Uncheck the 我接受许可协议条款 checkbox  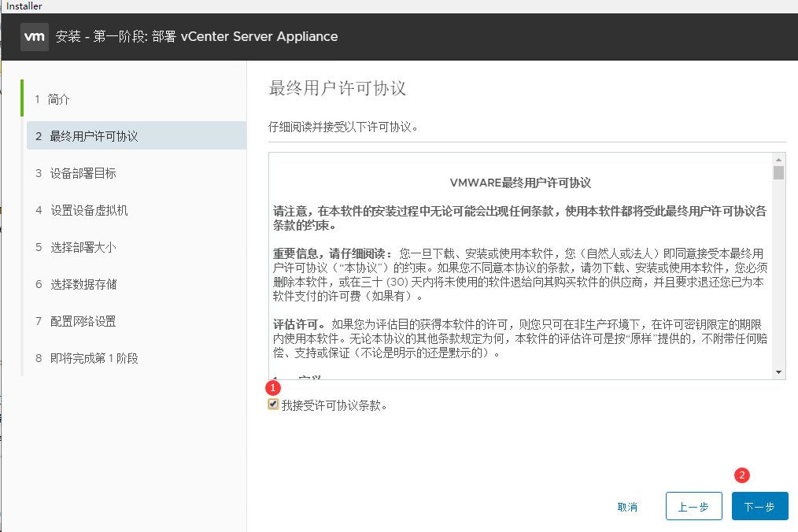click(x=273, y=405)
